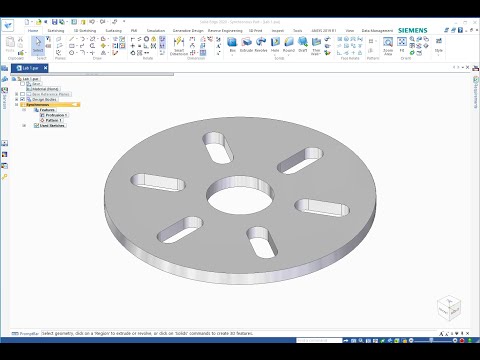Start the Round command
Viewport: 480px width, 360px height.
[x=289, y=44]
